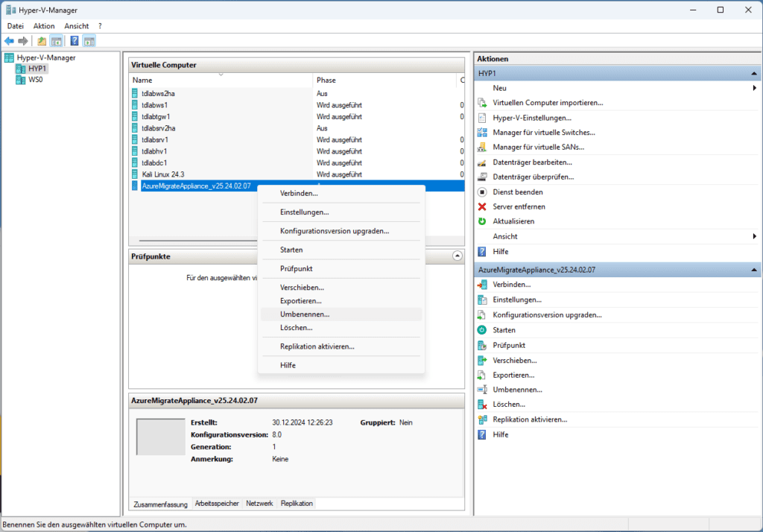Click the Show/Hide action pane toolbar icon

pos(89,41)
